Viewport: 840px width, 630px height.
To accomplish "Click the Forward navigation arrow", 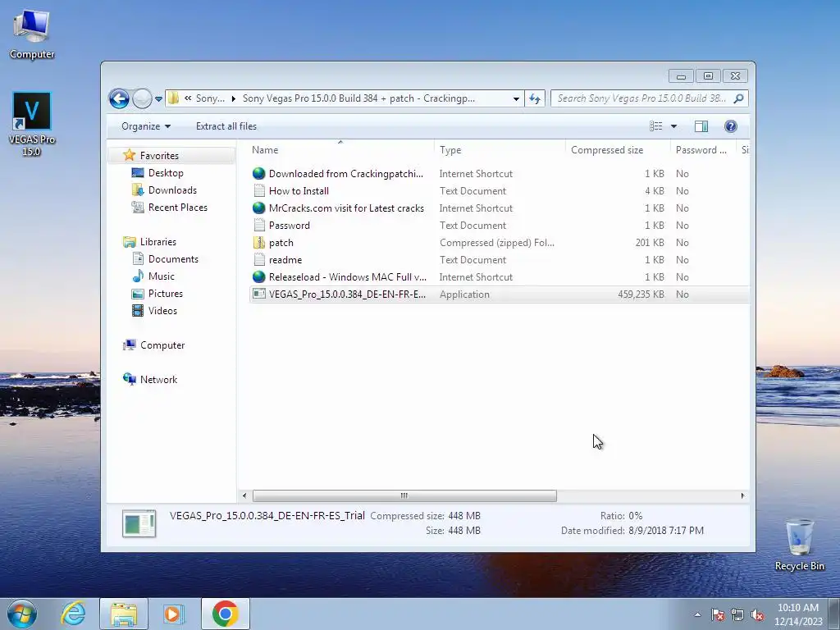I will (142, 98).
